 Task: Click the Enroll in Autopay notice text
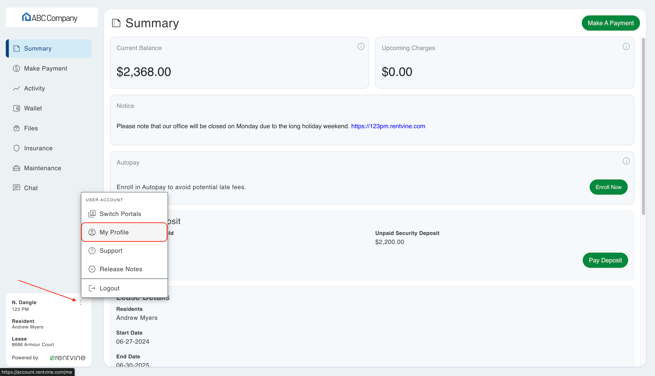[181, 187]
